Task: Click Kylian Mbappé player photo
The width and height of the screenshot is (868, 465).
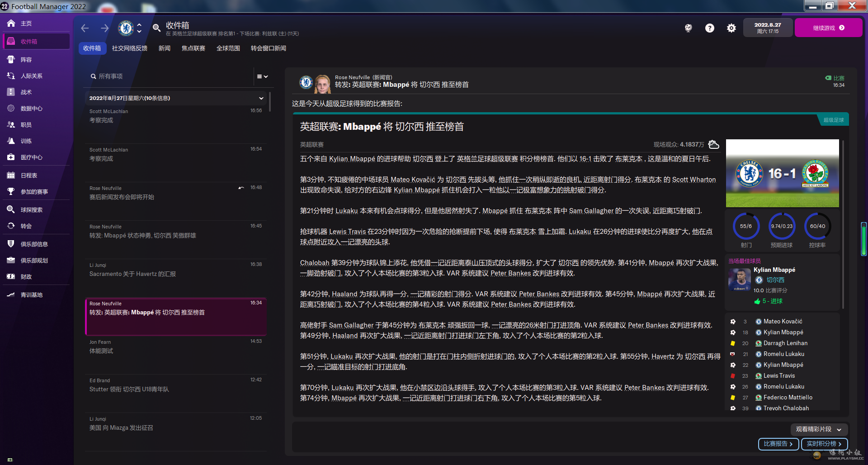Action: 740,279
